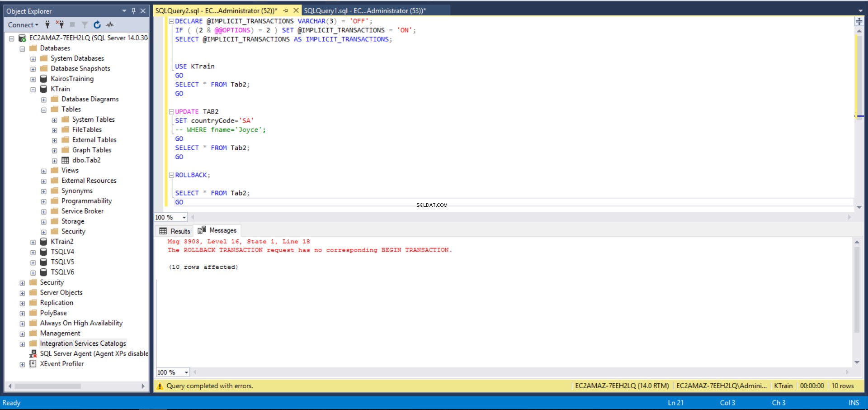Select the XEvent Profiler icon

33,363
